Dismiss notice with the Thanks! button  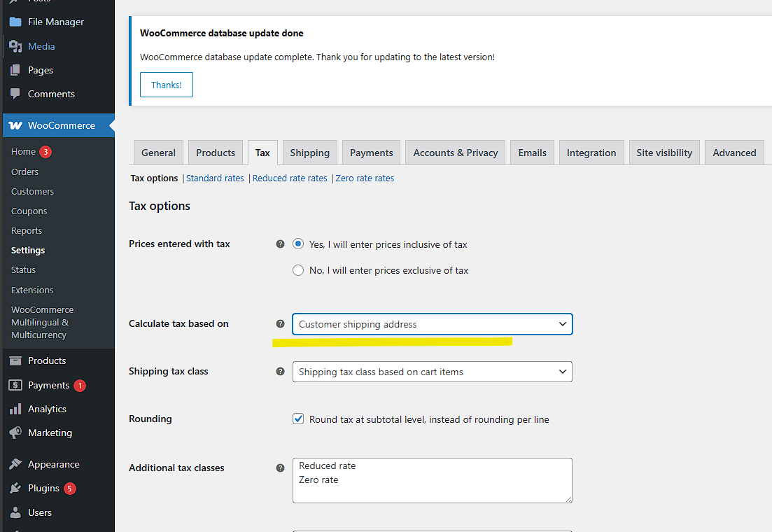click(167, 85)
